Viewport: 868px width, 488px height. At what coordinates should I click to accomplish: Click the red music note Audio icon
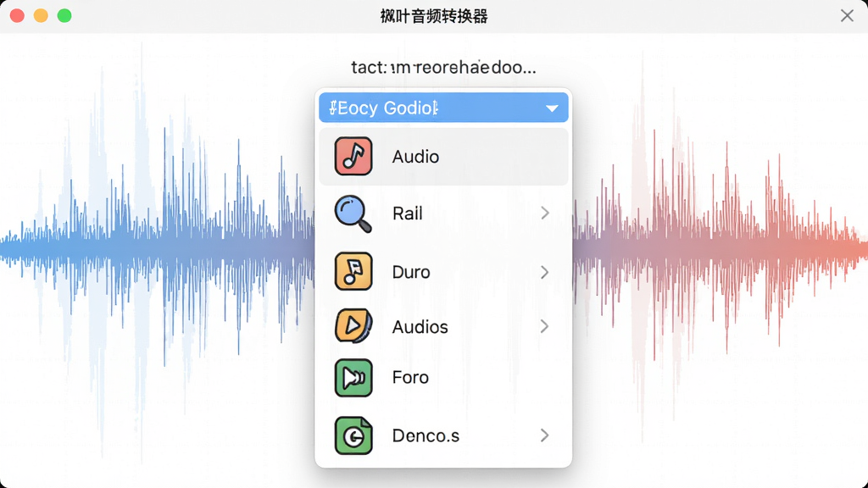point(353,156)
